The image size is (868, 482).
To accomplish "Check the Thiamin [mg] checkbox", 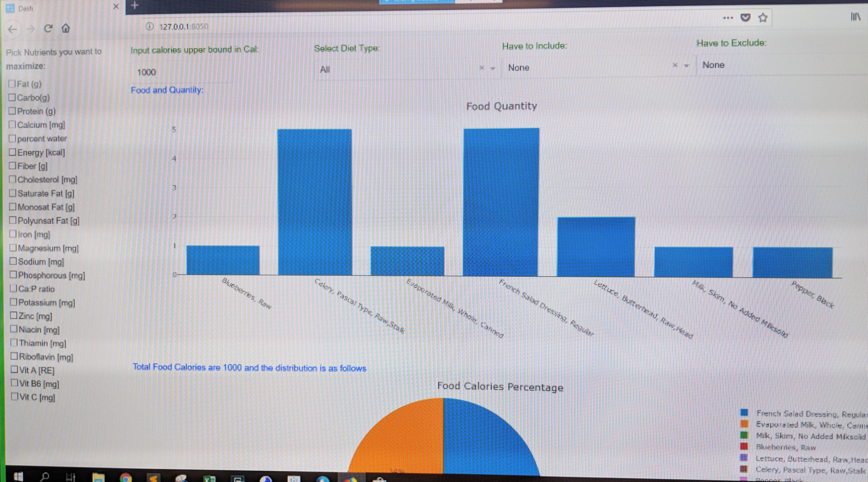I will point(14,343).
